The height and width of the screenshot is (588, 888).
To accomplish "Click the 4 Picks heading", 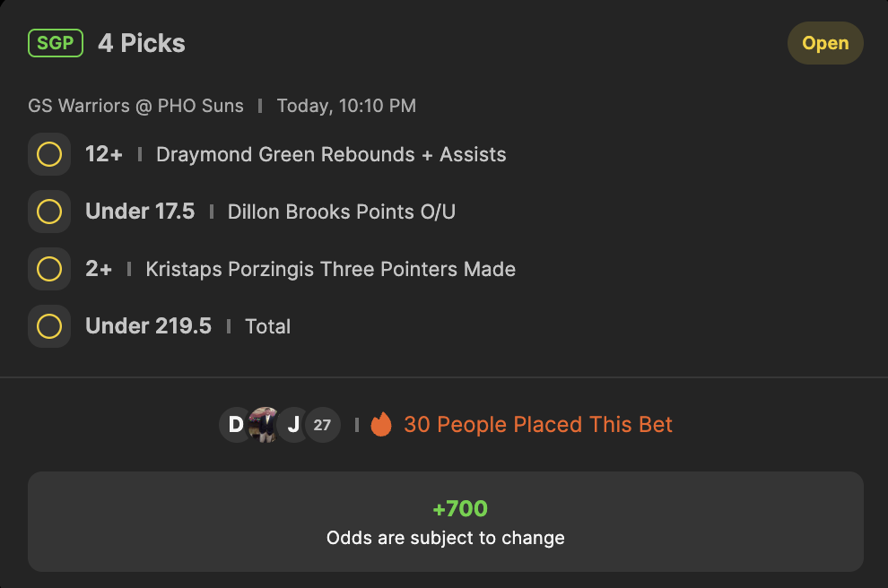I will [x=142, y=43].
